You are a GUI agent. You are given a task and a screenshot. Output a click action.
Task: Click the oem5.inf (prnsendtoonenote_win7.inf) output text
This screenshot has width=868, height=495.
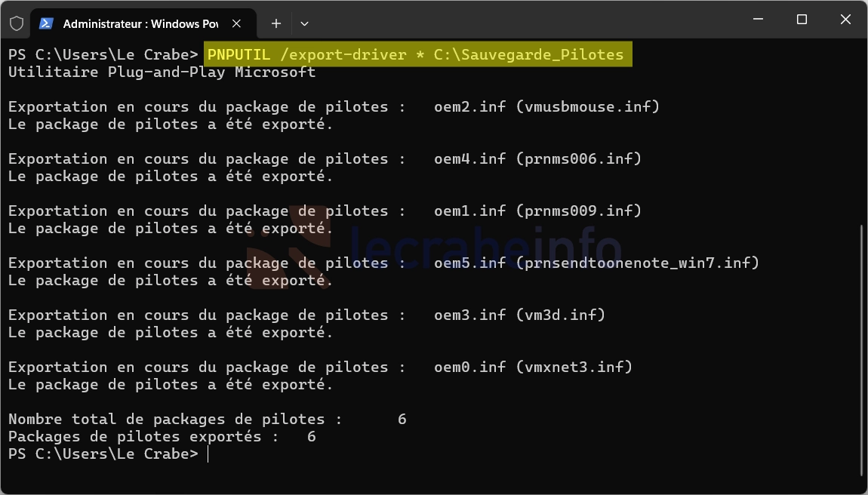tap(596, 263)
